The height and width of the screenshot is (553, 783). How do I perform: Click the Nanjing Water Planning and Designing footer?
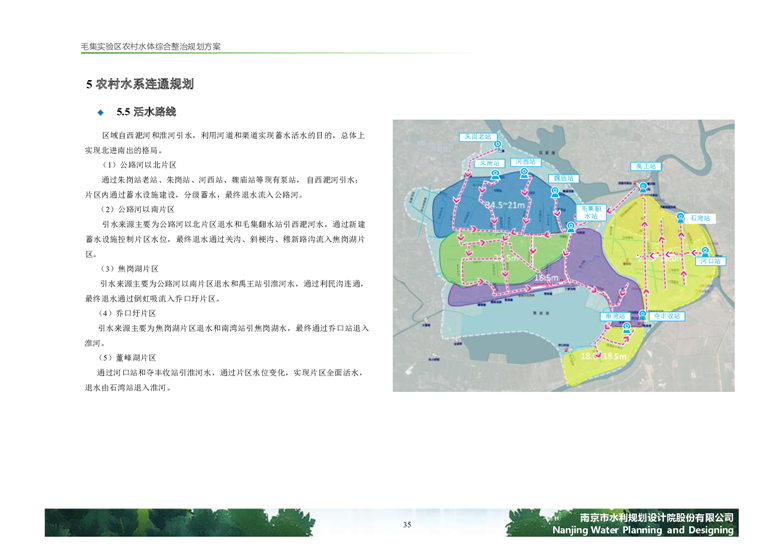643,531
